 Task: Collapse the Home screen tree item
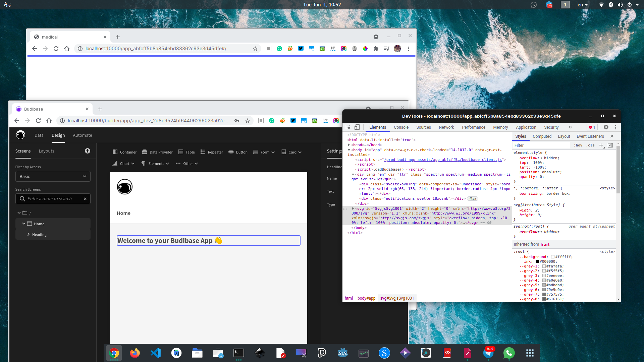[24, 224]
